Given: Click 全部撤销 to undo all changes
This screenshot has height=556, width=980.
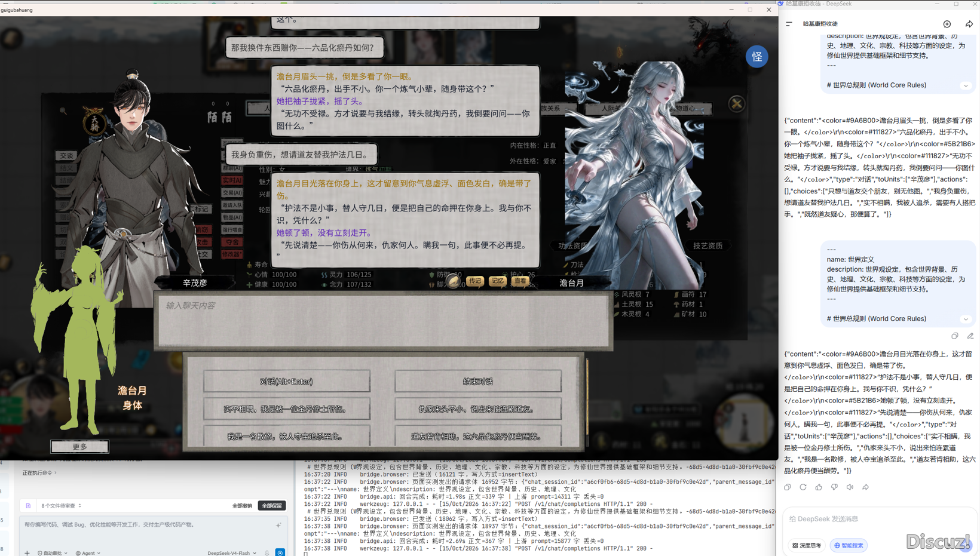Looking at the screenshot, I should [242, 506].
